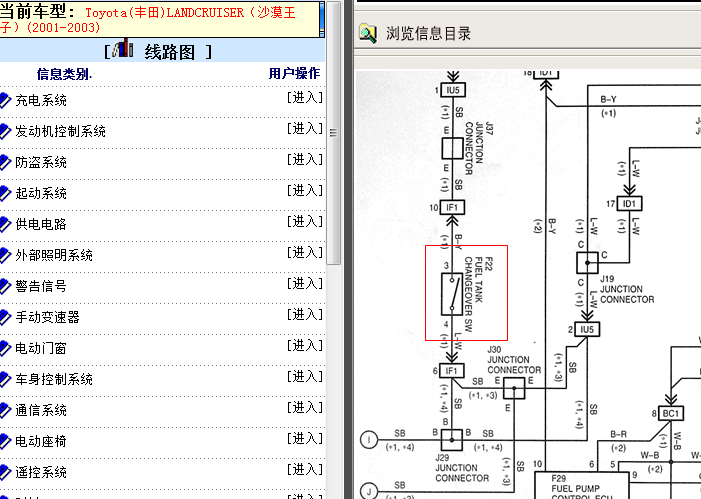Click the F29 Fuel Pump Control ECU block
701x499 pixels.
(x=582, y=486)
